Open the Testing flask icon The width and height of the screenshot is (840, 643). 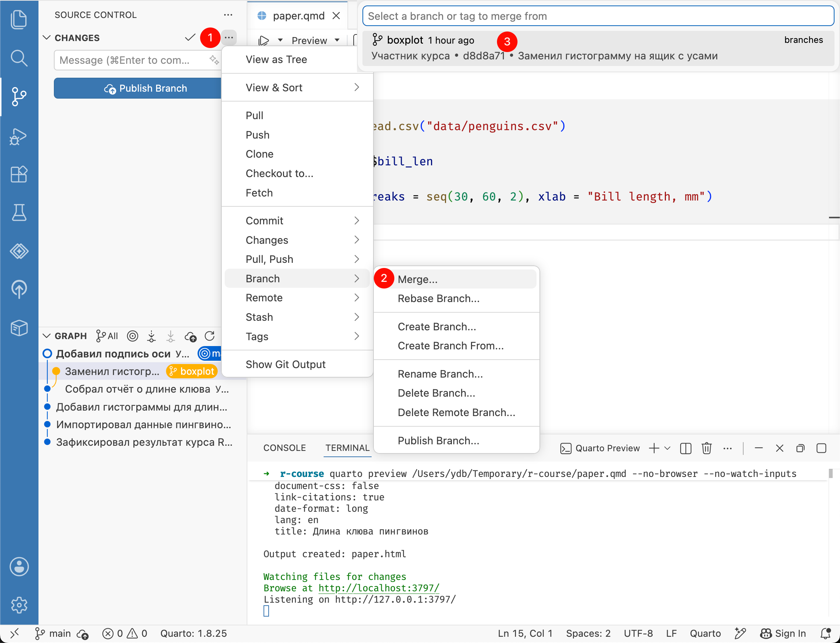pos(19,212)
